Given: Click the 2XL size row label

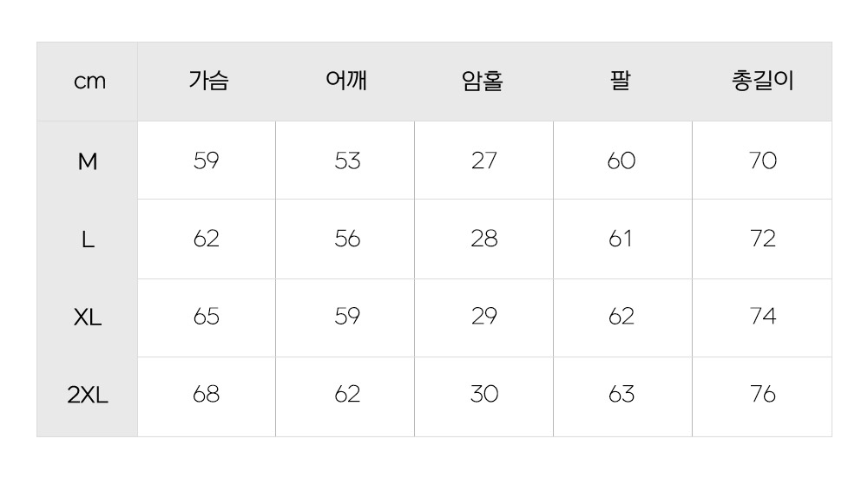Looking at the screenshot, I should coord(88,396).
